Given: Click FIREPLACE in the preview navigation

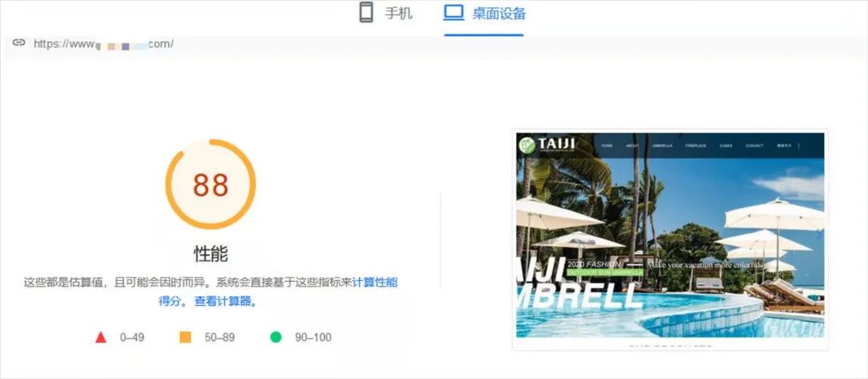Looking at the screenshot, I should pos(696,146).
